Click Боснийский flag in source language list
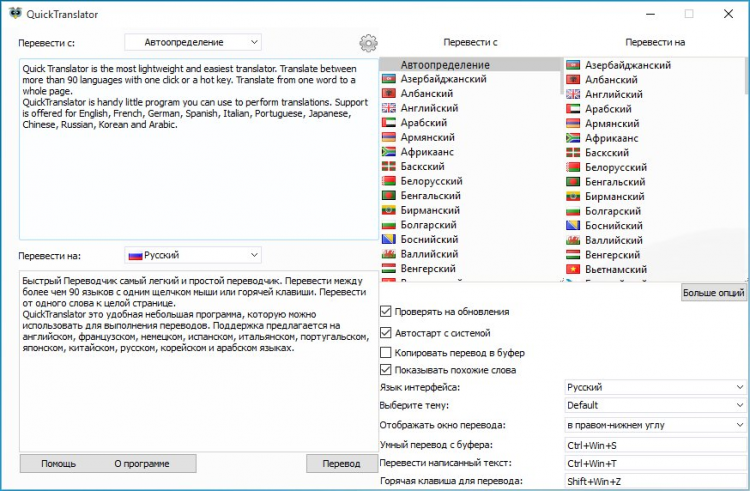This screenshot has height=491, width=750. pyautogui.click(x=388, y=240)
